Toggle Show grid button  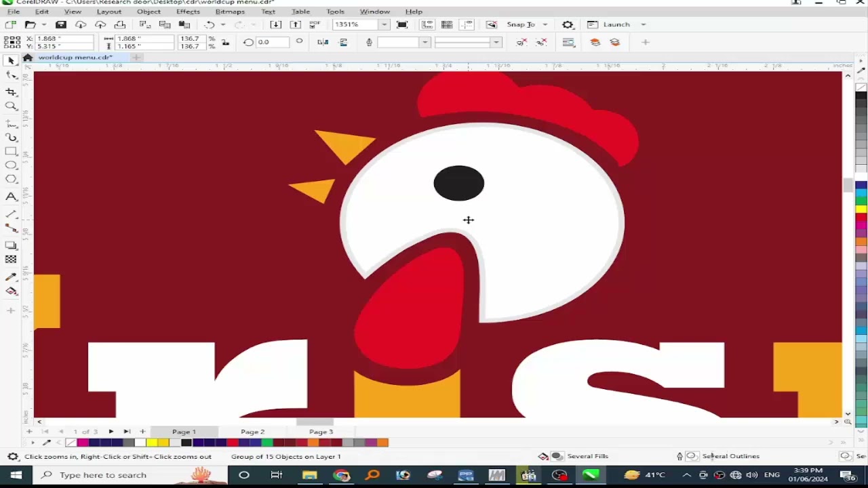point(447,24)
